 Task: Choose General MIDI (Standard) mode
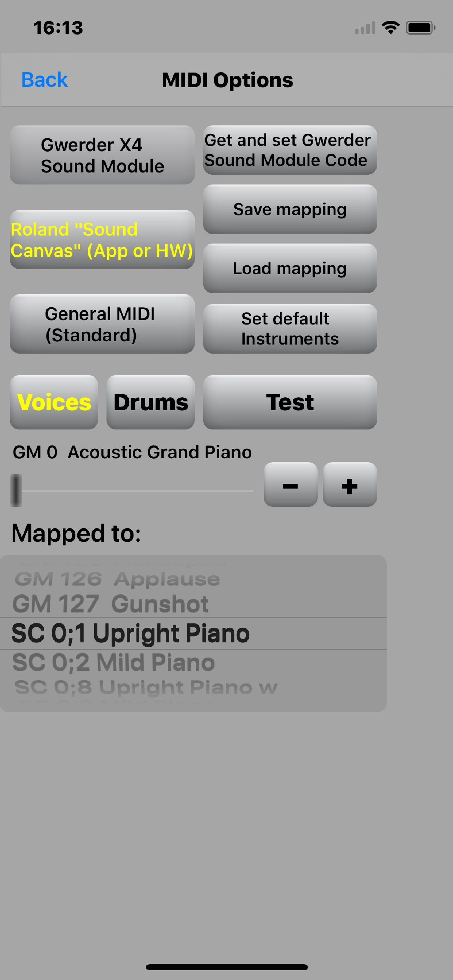coord(102,324)
